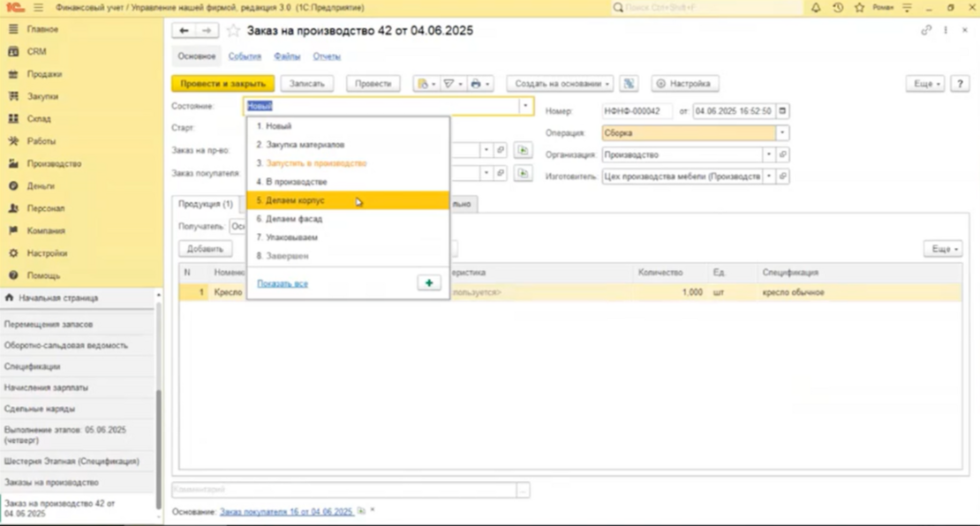The width and height of the screenshot is (980, 526).
Task: Expand the Операция dropdown arrow
Action: pyautogui.click(x=782, y=133)
